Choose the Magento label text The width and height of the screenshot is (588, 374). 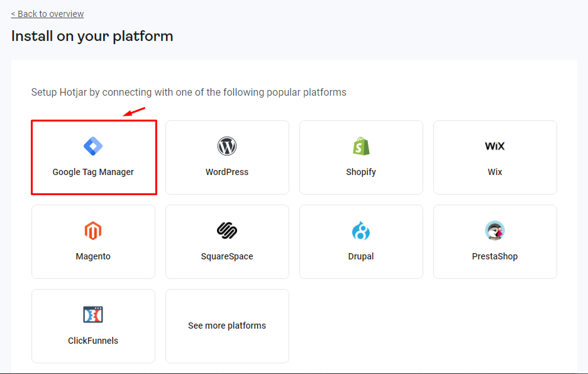(93, 256)
